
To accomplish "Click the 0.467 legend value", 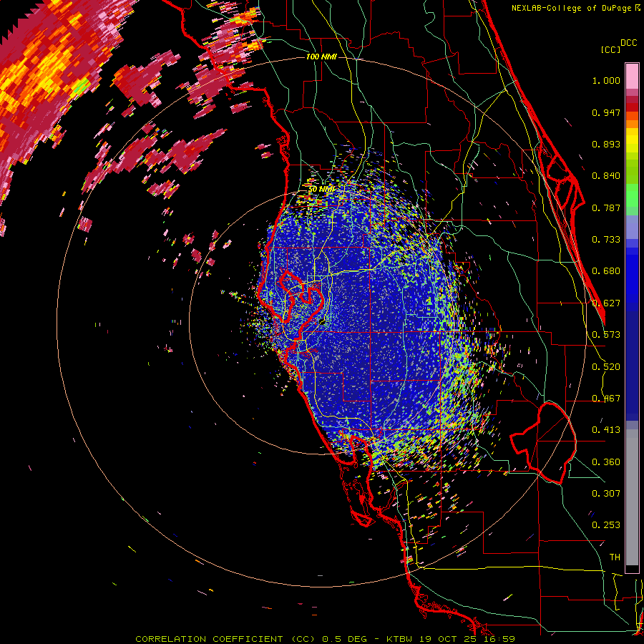I will point(606,399).
